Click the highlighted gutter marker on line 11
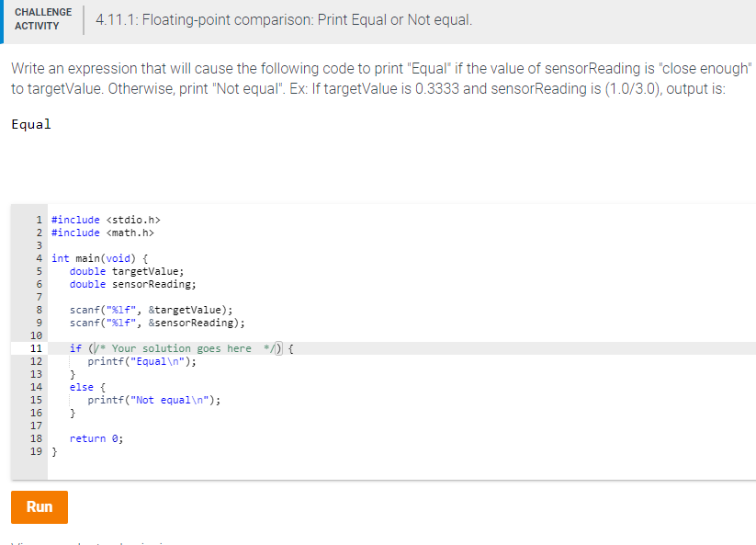This screenshot has width=756, height=545. pos(37,347)
